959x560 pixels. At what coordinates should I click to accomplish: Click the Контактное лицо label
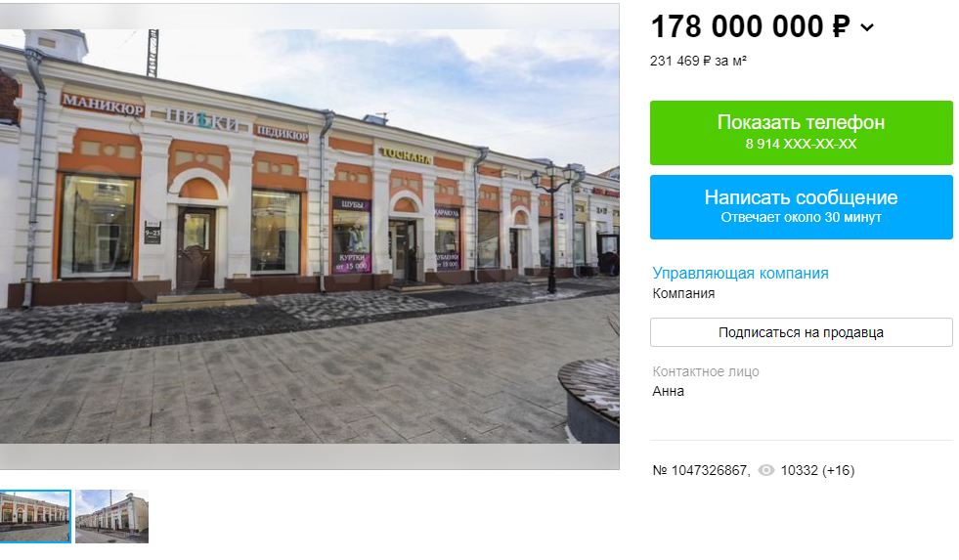click(x=706, y=371)
